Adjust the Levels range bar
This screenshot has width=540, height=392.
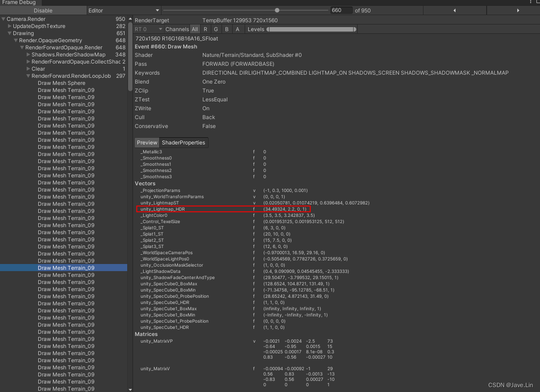pyautogui.click(x=311, y=29)
